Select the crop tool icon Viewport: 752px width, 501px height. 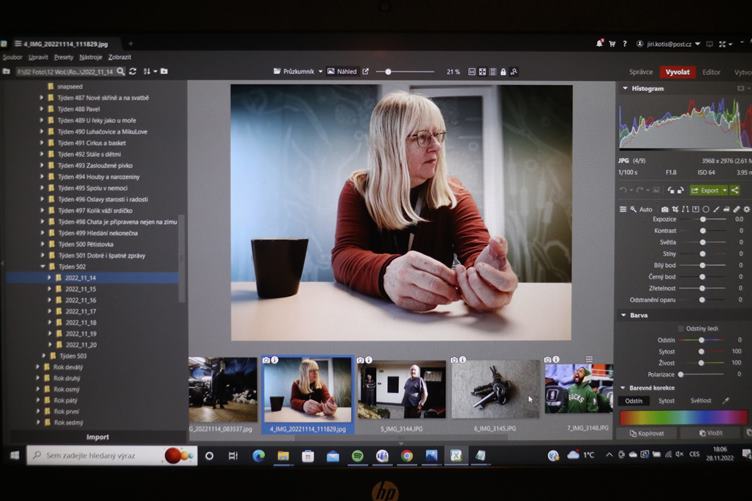coord(675,210)
